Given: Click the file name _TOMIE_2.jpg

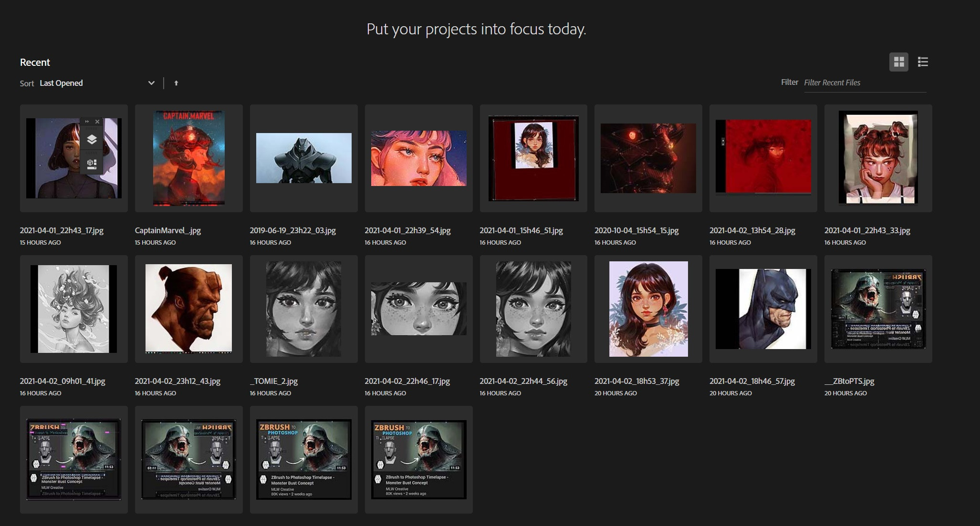Looking at the screenshot, I should (x=274, y=381).
